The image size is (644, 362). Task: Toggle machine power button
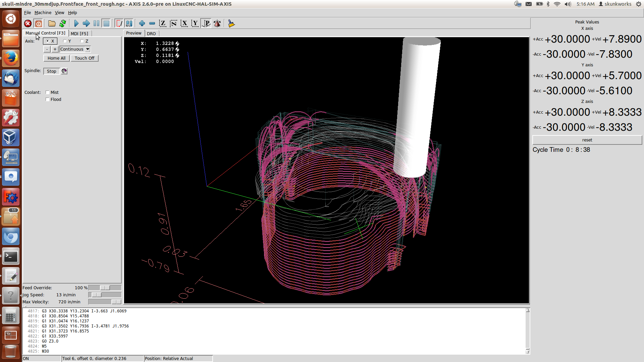tap(39, 23)
